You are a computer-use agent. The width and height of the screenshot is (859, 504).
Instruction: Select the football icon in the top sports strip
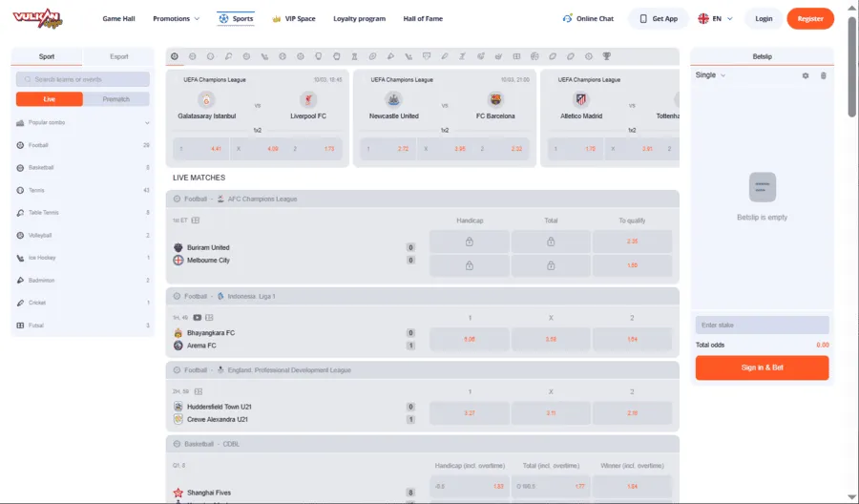(x=175, y=56)
